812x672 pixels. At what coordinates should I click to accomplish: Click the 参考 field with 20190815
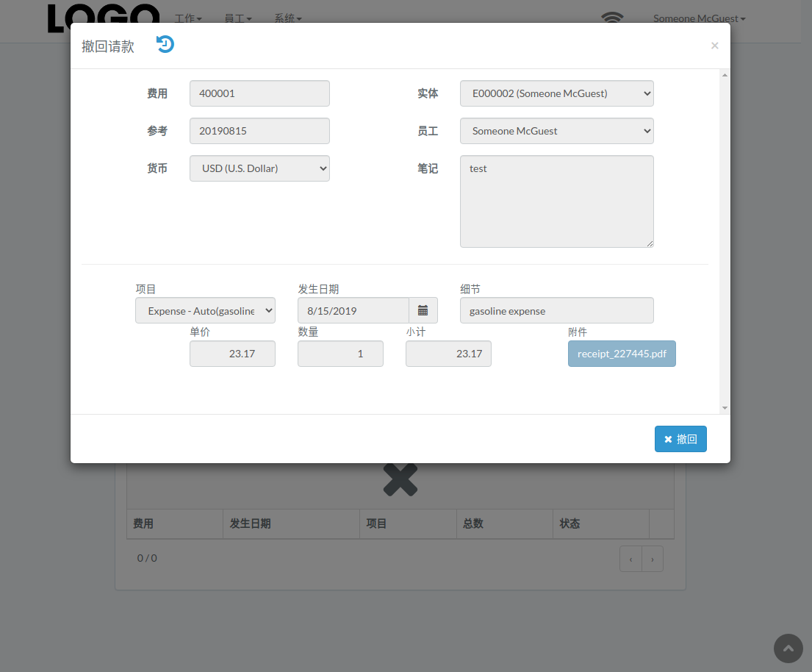click(259, 131)
